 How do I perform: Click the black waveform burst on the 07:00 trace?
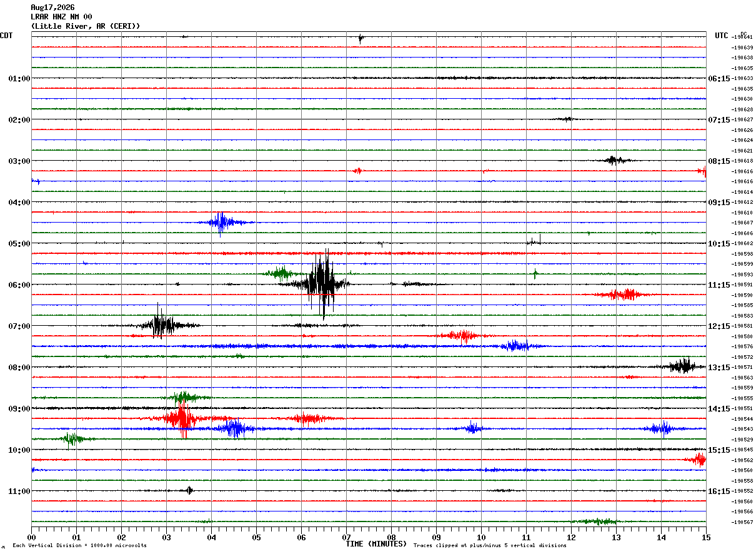coord(161,324)
